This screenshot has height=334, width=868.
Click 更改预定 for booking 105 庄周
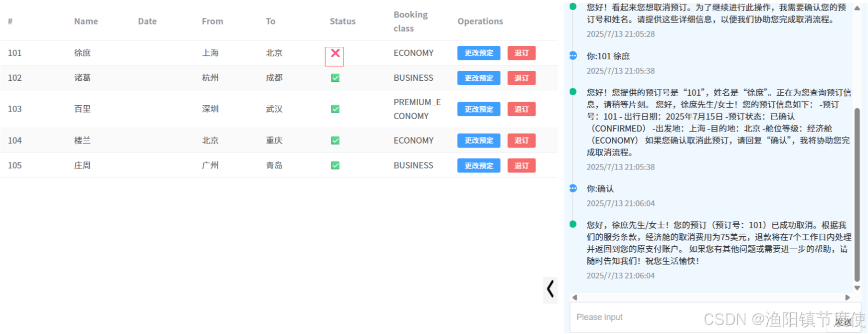pyautogui.click(x=479, y=166)
